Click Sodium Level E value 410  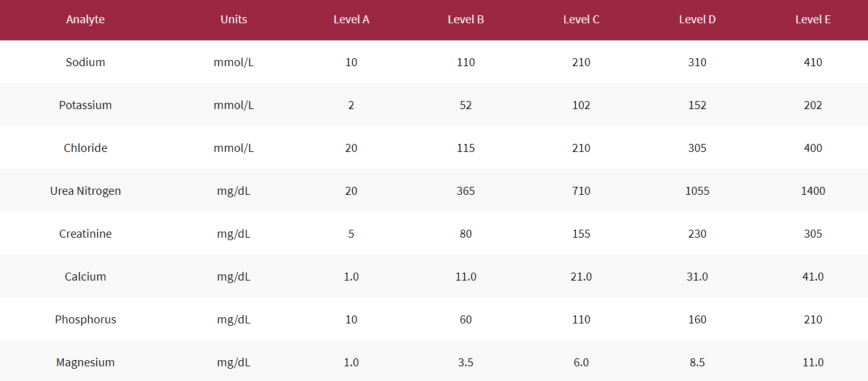(x=813, y=62)
